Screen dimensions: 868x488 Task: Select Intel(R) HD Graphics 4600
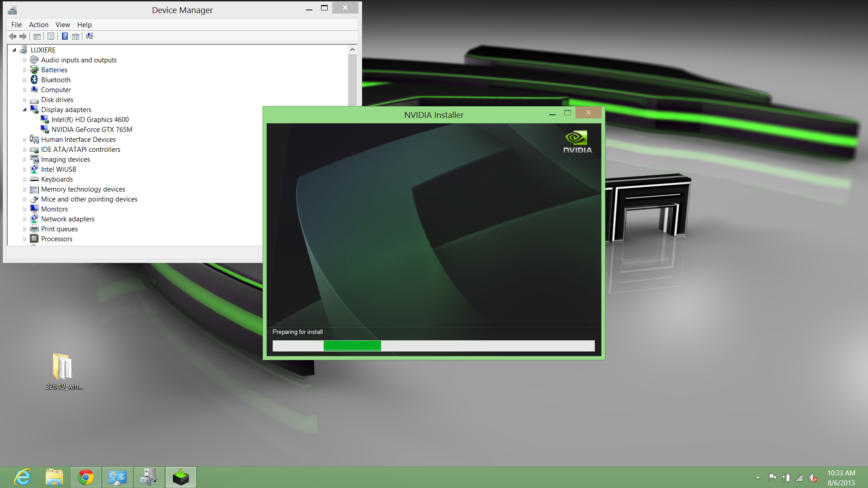click(90, 120)
